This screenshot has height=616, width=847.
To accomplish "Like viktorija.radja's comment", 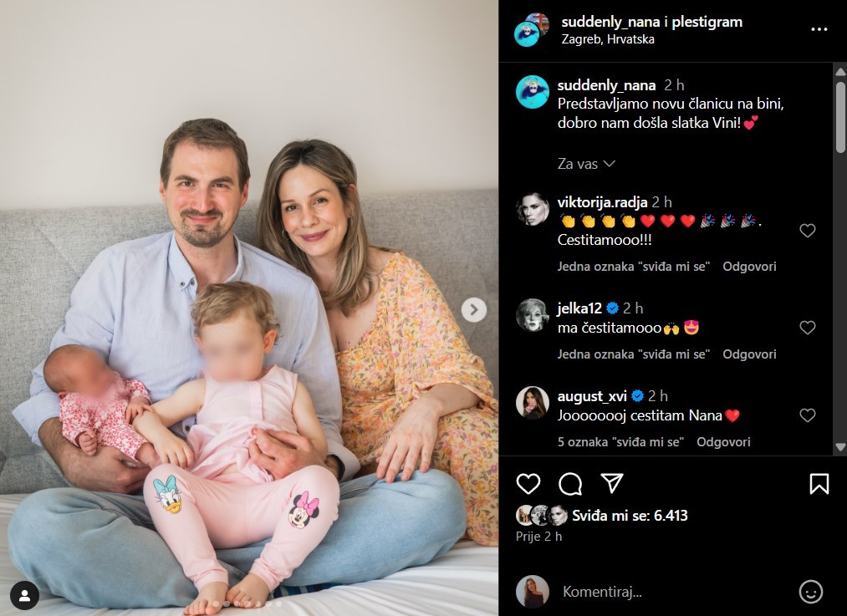I will pos(807,231).
